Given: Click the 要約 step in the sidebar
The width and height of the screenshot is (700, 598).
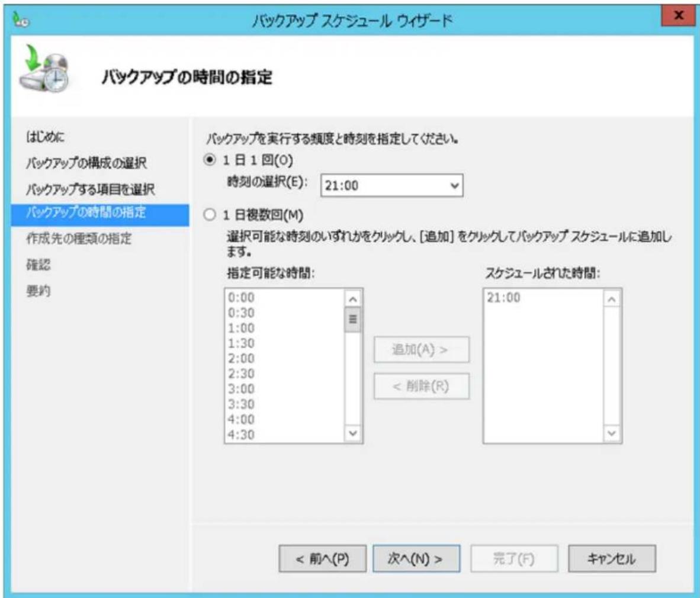Looking at the screenshot, I should (38, 291).
